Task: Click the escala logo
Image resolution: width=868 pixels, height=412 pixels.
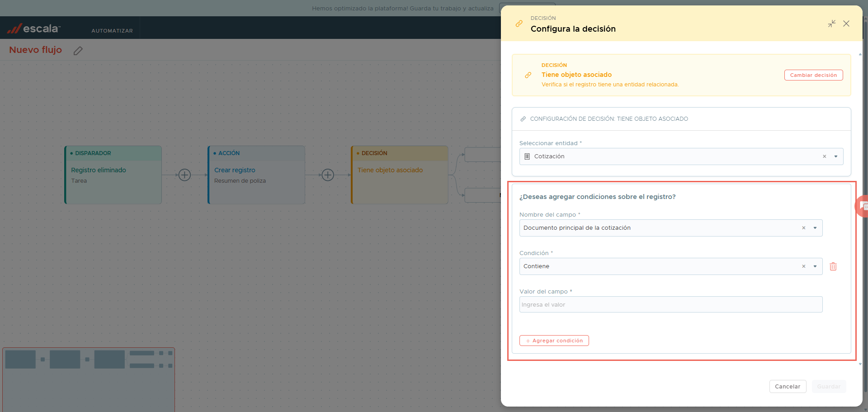Action: pyautogui.click(x=34, y=28)
